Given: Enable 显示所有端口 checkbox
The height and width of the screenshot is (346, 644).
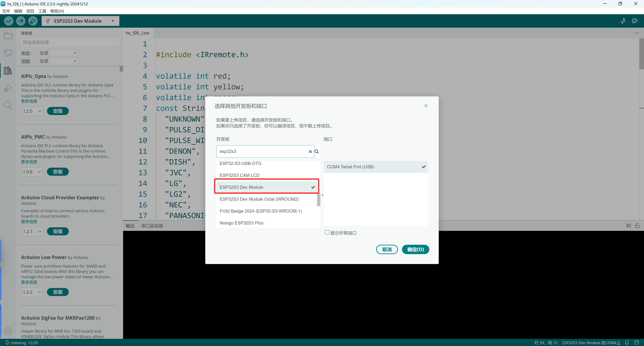Looking at the screenshot, I should pyautogui.click(x=327, y=233).
